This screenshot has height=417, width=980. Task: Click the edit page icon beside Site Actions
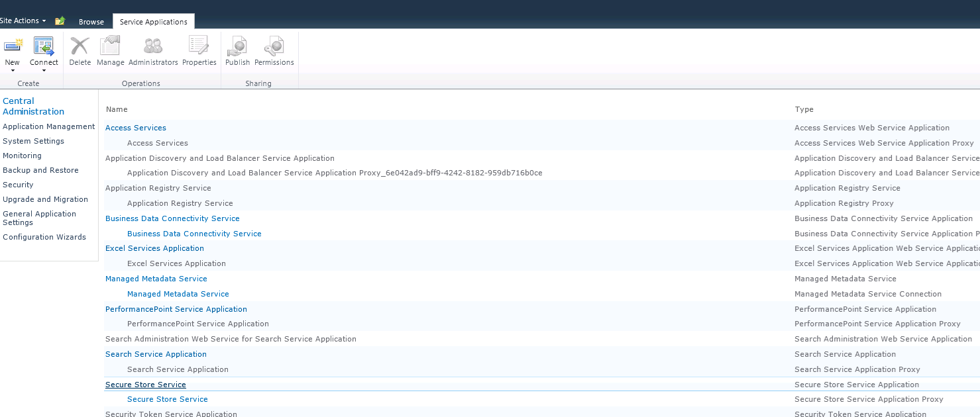coord(60,21)
